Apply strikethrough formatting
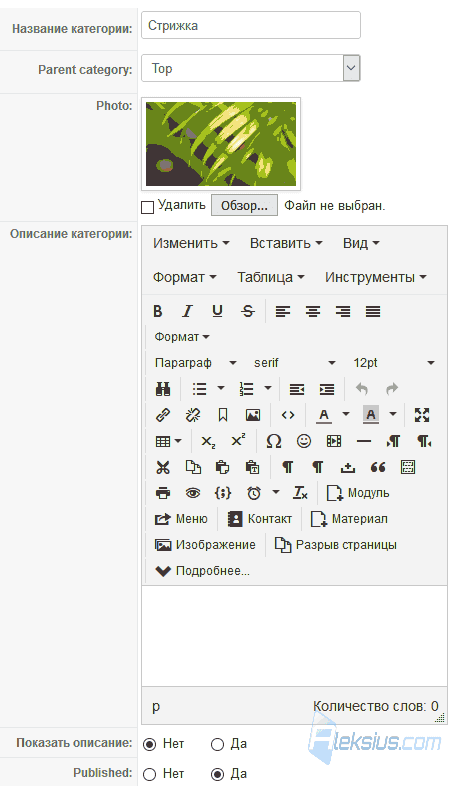The width and height of the screenshot is (453, 786). click(x=248, y=311)
